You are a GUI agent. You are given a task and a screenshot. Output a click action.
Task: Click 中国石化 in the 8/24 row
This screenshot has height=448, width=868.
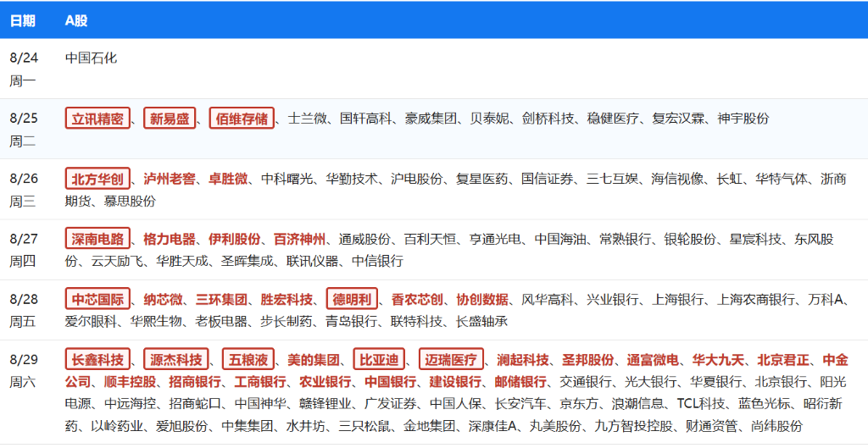click(91, 58)
